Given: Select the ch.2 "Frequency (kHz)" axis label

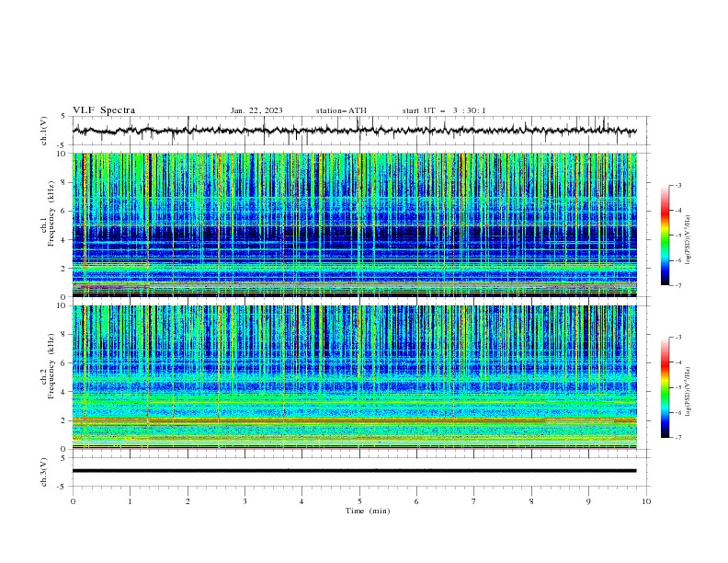Looking at the screenshot, I should pos(51,365).
